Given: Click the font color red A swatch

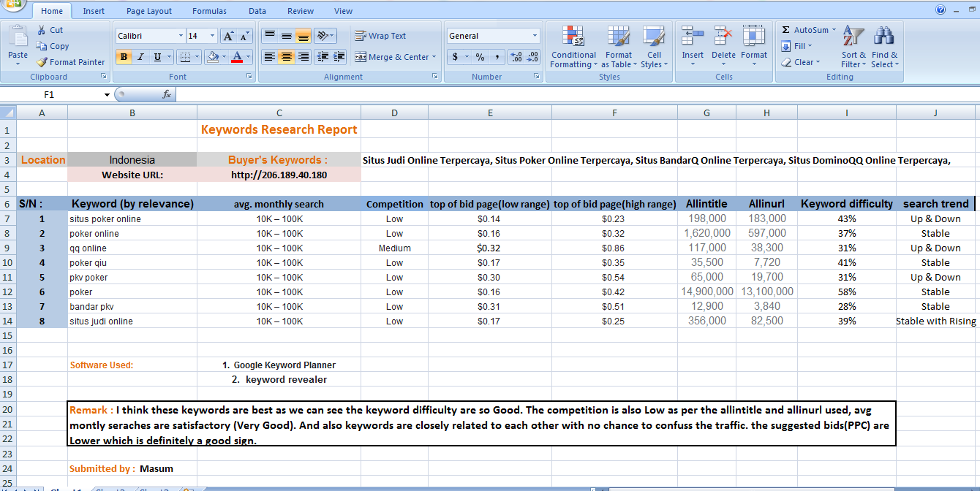Looking at the screenshot, I should coord(236,57).
